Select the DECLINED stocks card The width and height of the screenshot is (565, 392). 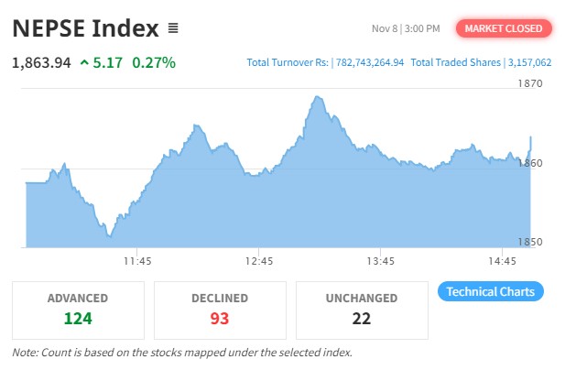click(x=219, y=310)
